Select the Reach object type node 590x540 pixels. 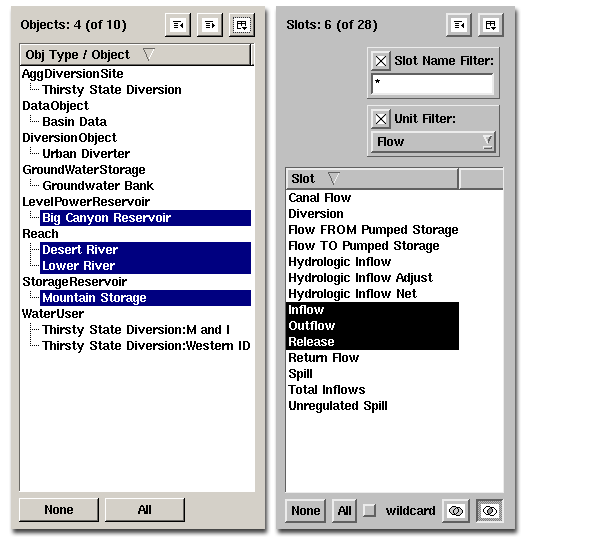point(40,234)
